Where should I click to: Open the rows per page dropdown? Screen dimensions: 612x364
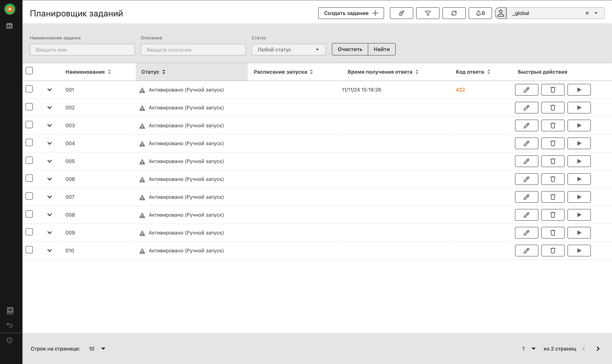click(97, 348)
